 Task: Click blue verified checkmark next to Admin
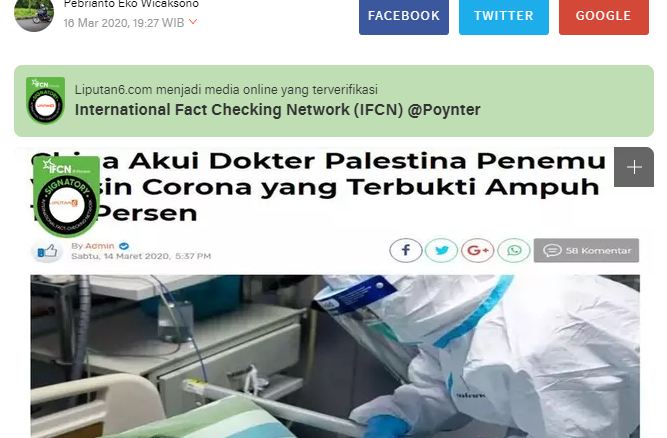[124, 246]
